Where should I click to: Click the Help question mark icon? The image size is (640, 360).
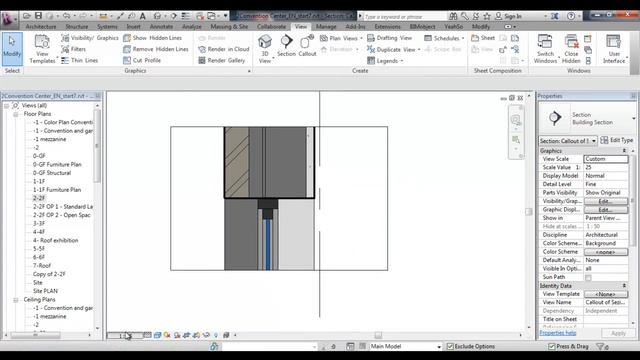coord(571,16)
